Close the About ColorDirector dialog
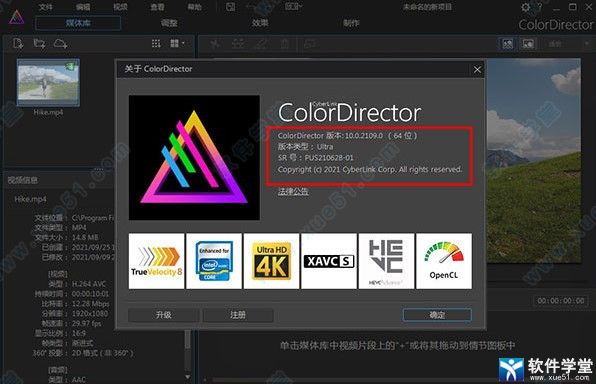Viewport: 596px width, 384px height. tap(477, 70)
